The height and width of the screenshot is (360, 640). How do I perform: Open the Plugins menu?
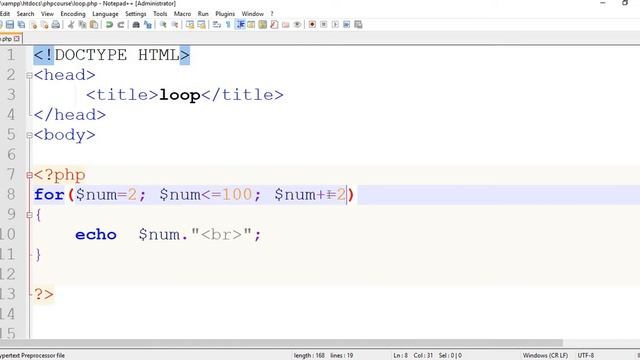pos(225,14)
